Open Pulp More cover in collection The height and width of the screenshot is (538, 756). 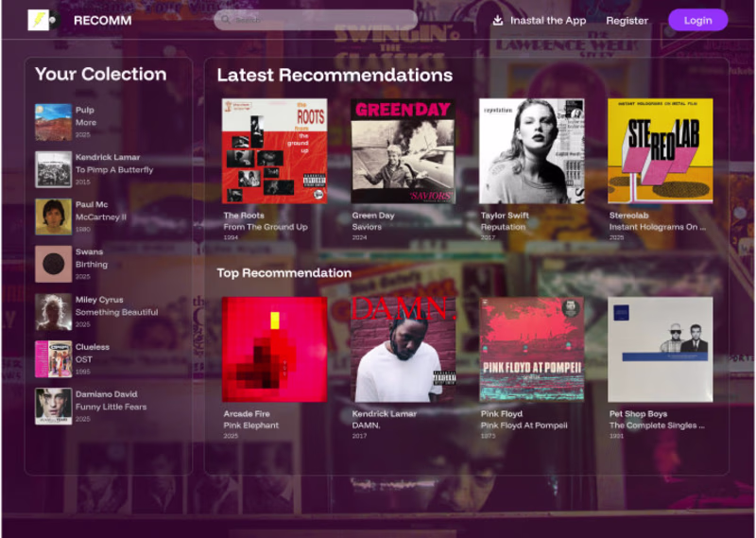coord(54,122)
